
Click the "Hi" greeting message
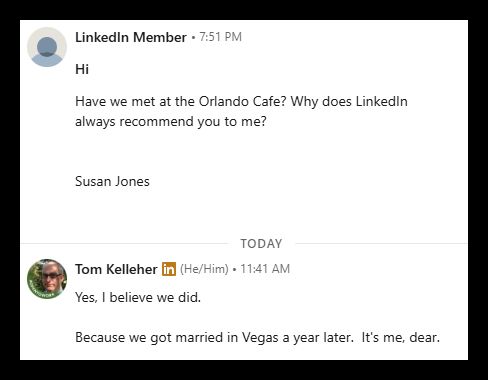point(82,69)
